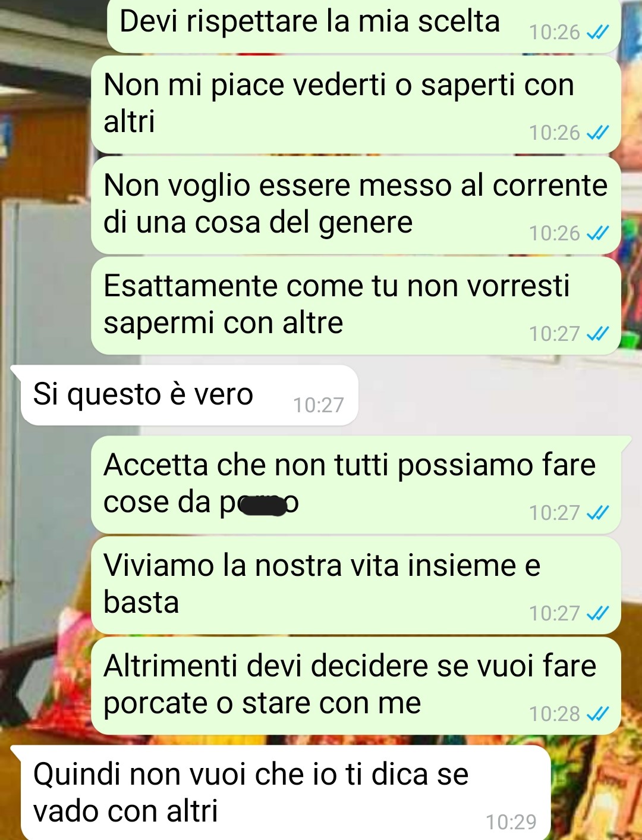Tap double-check icon on 'Viviamo la nostra vita' message
This screenshot has height=840, width=642.
[x=597, y=613]
